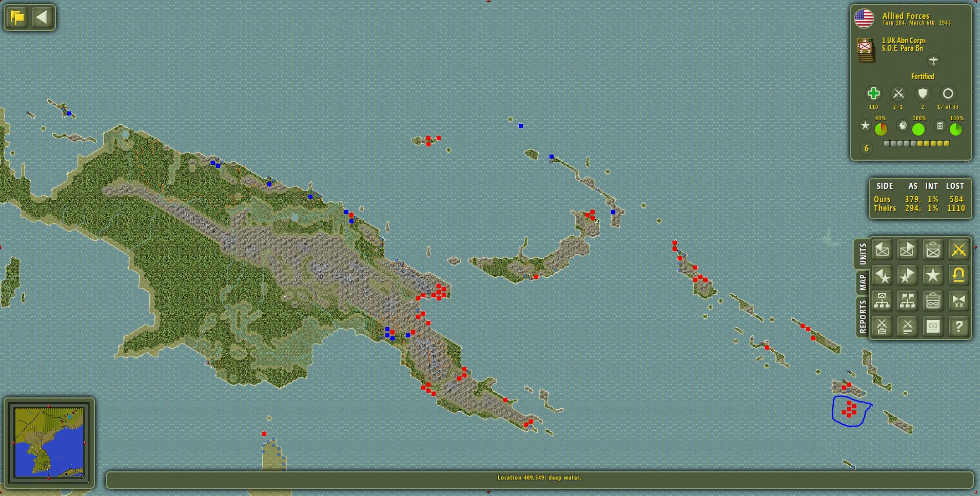Click 'Turn 184, March 6th, 1943' text

point(916,23)
